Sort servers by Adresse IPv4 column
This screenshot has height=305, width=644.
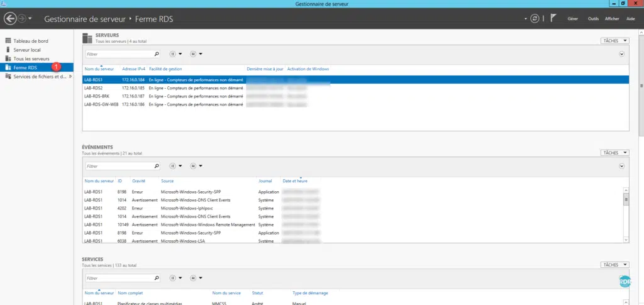[x=133, y=69]
